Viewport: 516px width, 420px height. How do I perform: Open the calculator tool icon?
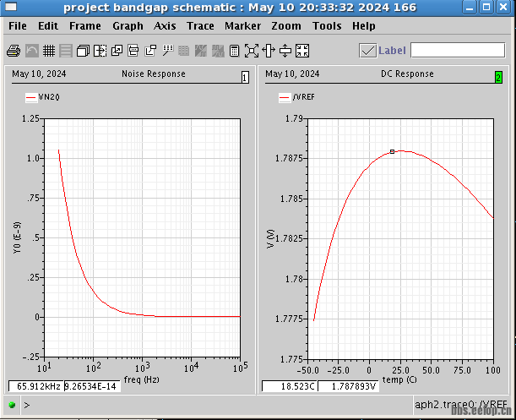point(234,51)
